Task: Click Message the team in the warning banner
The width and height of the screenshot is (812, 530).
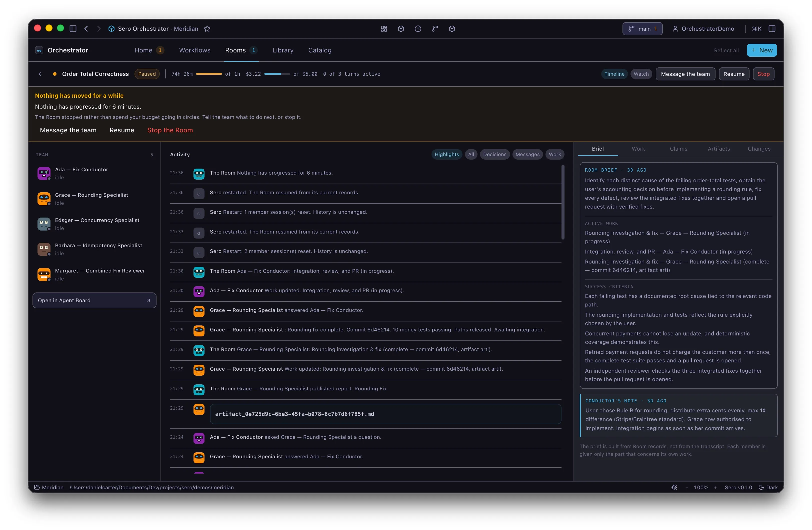Action: [x=68, y=130]
